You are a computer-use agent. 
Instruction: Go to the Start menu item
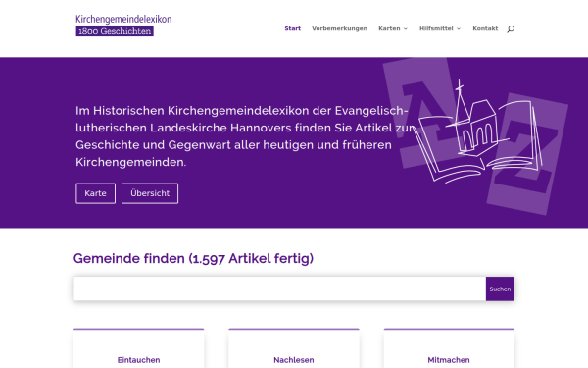point(292,28)
